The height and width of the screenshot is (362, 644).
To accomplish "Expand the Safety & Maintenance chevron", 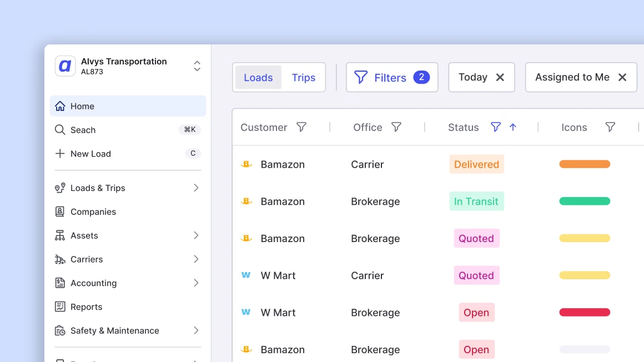I will pos(196,331).
